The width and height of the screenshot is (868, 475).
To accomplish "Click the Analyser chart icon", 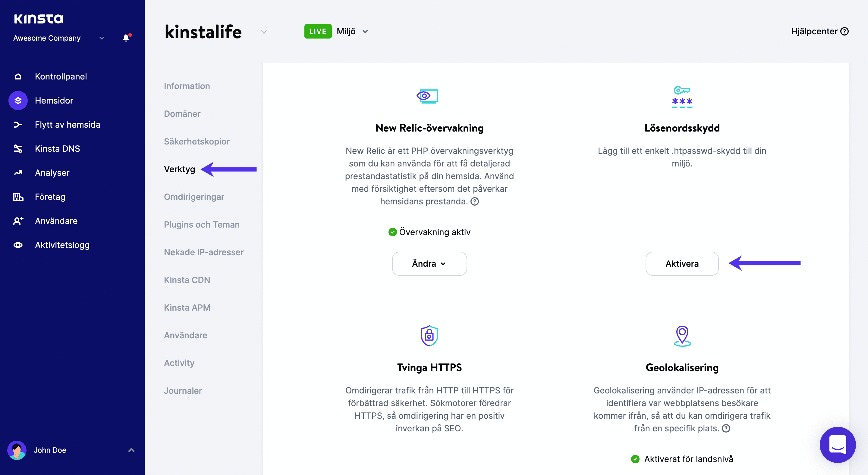I will (18, 173).
